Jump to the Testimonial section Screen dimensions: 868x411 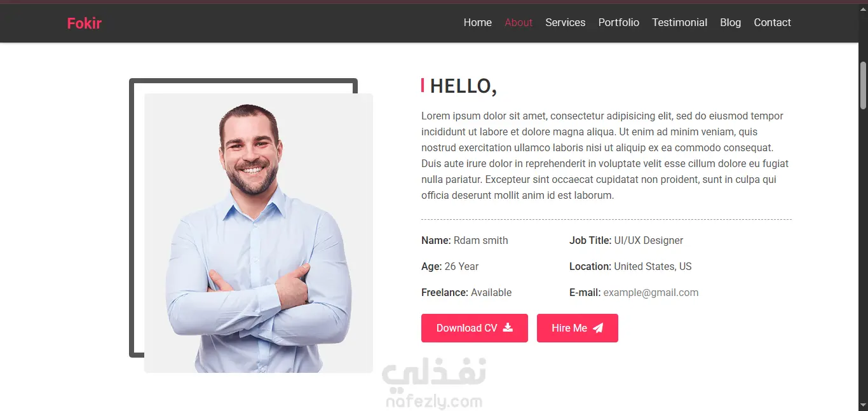680,22
